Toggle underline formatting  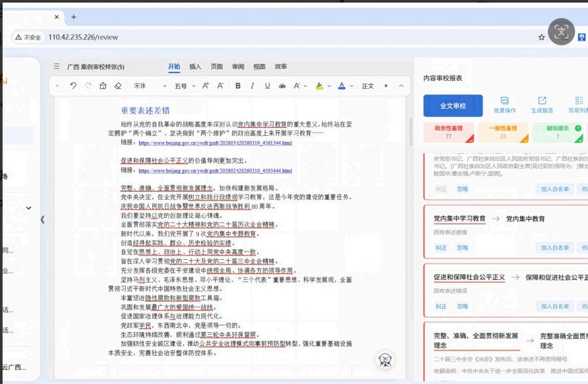click(268, 86)
